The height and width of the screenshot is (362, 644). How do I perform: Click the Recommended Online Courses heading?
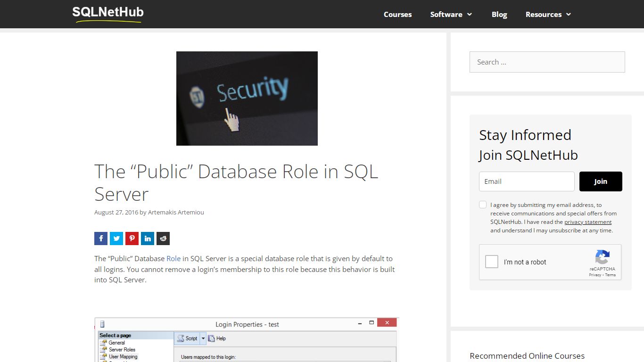click(x=527, y=356)
